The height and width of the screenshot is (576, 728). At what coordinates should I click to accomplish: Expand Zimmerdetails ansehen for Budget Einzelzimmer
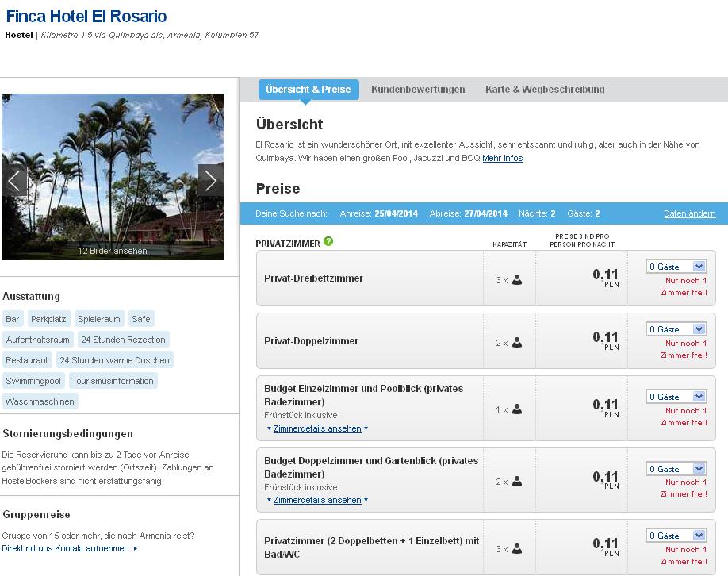[317, 428]
